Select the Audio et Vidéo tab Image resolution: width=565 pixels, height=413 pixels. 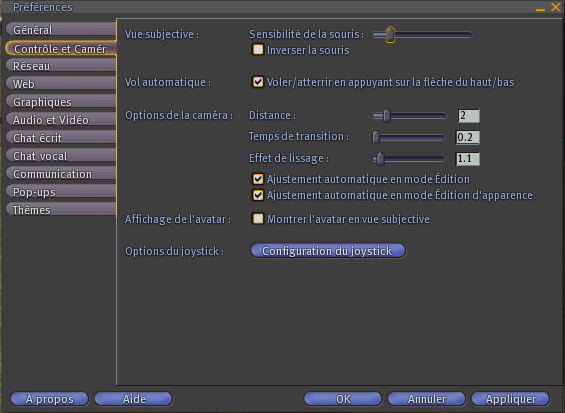pyautogui.click(x=61, y=120)
